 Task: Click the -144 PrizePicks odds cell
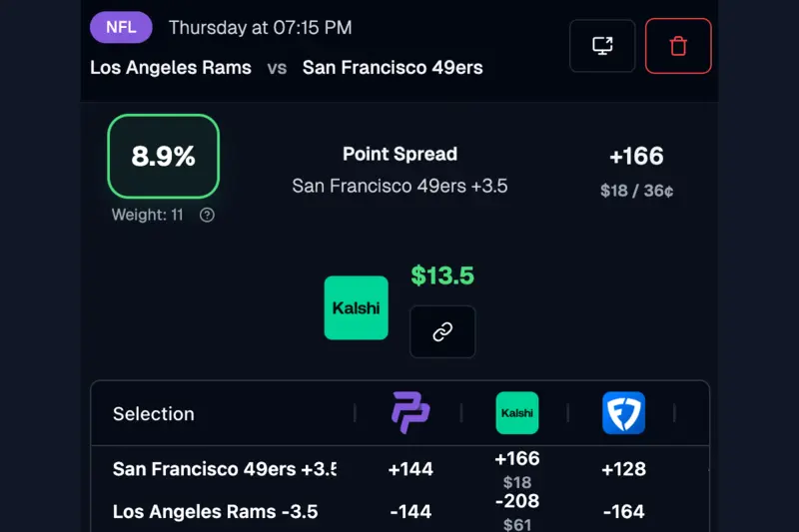pos(410,512)
